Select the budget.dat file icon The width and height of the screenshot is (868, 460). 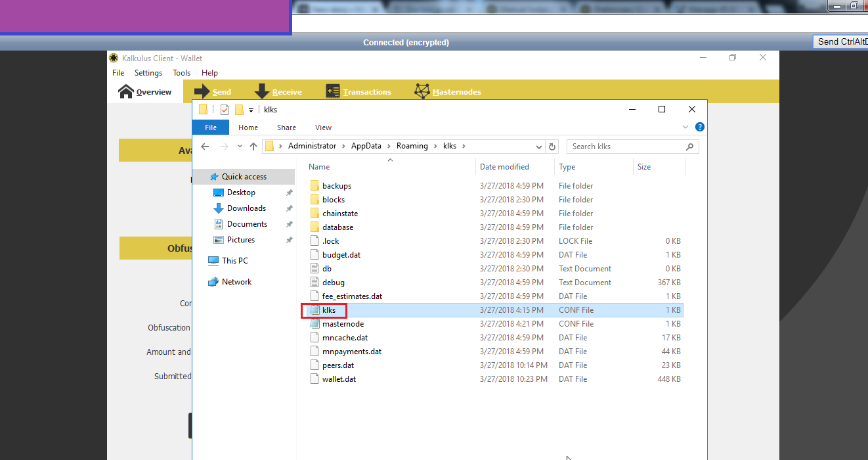tap(315, 255)
